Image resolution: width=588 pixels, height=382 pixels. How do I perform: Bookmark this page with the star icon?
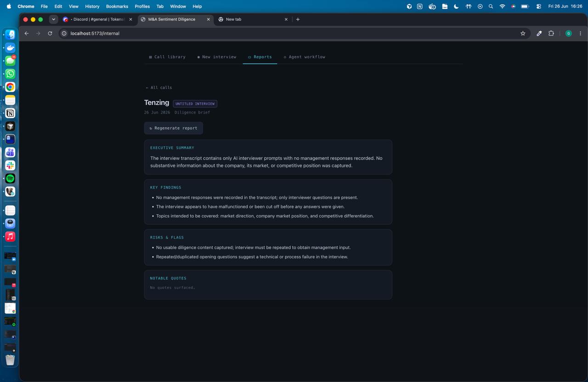tap(523, 34)
